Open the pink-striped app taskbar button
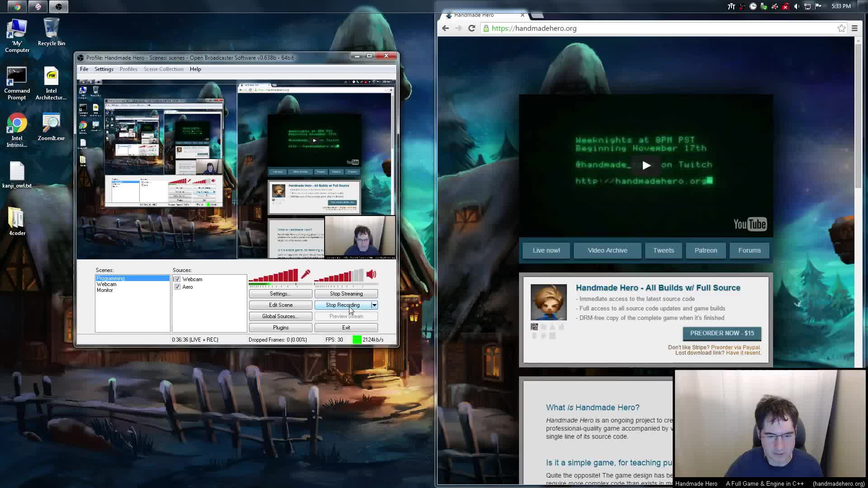 click(x=38, y=6)
